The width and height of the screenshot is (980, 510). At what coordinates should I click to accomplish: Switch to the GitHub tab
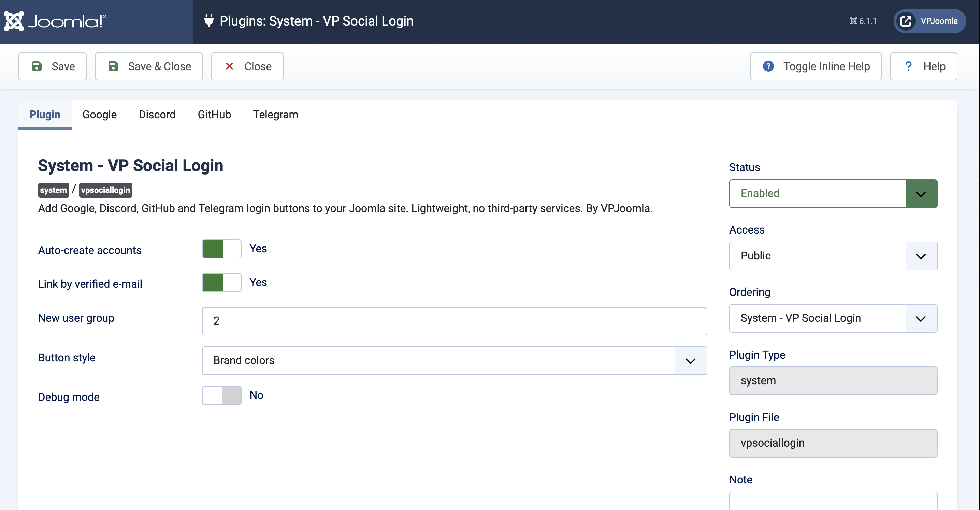(214, 115)
